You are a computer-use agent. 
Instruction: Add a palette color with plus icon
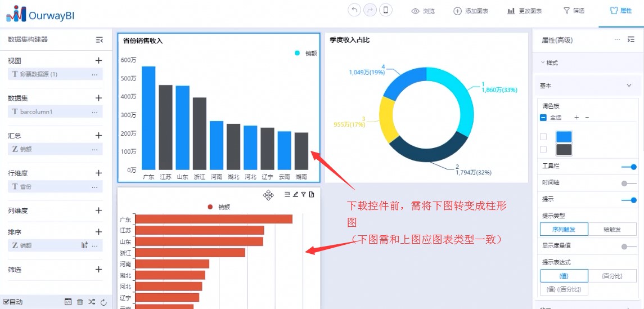[577, 118]
